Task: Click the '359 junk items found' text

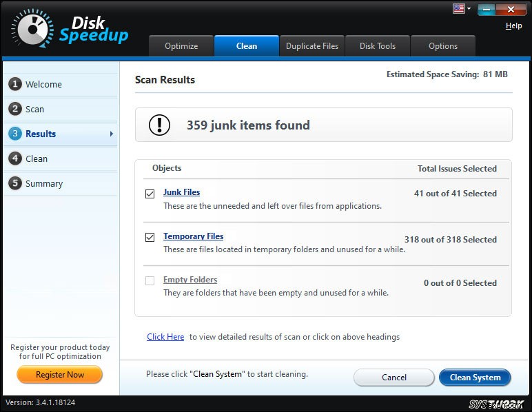Action: (248, 125)
